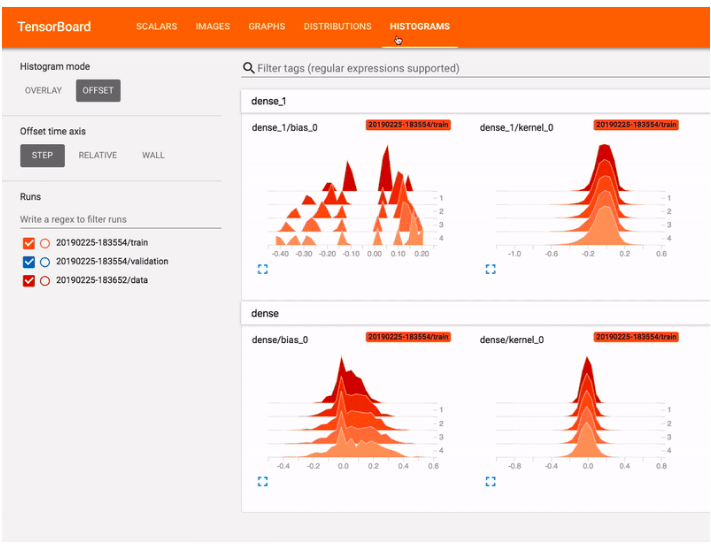Set offset time axis to Wall
The image size is (711, 544).
[x=153, y=155]
